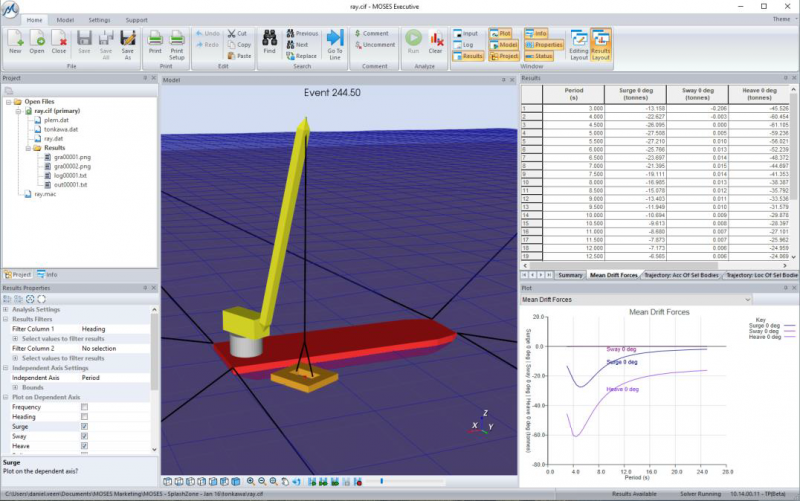Expand the Analysis Settings section
The height and width of the screenshot is (501, 800).
[6, 310]
